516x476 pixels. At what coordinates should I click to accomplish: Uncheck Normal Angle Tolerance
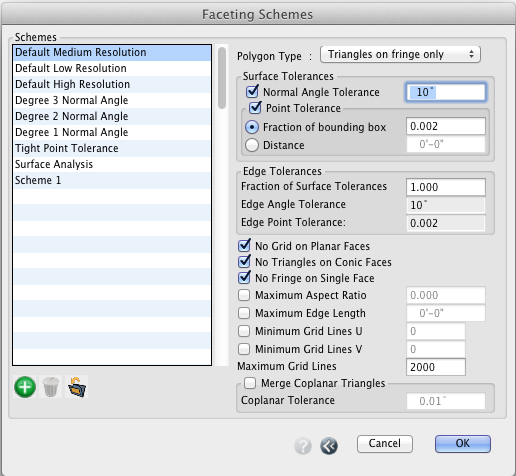tap(252, 91)
